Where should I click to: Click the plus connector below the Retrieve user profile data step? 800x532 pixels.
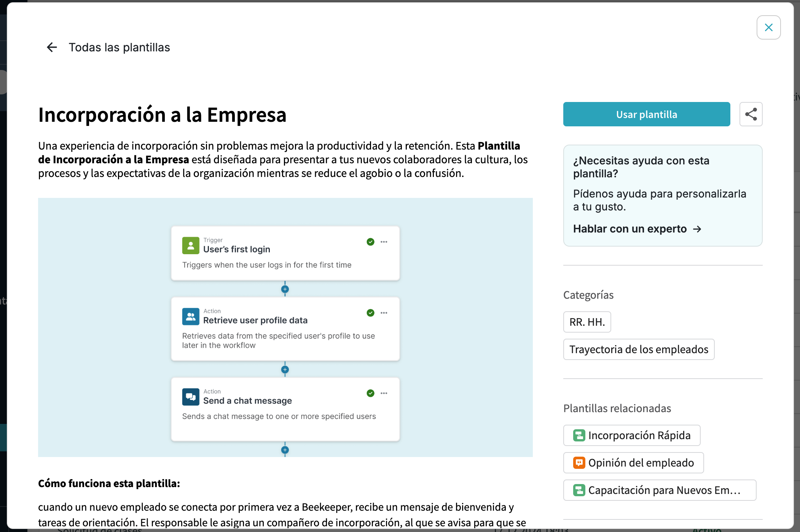click(285, 370)
